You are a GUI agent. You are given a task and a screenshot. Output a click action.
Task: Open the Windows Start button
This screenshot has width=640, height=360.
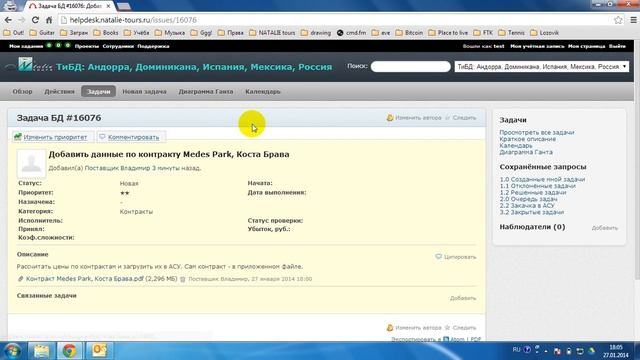11,351
